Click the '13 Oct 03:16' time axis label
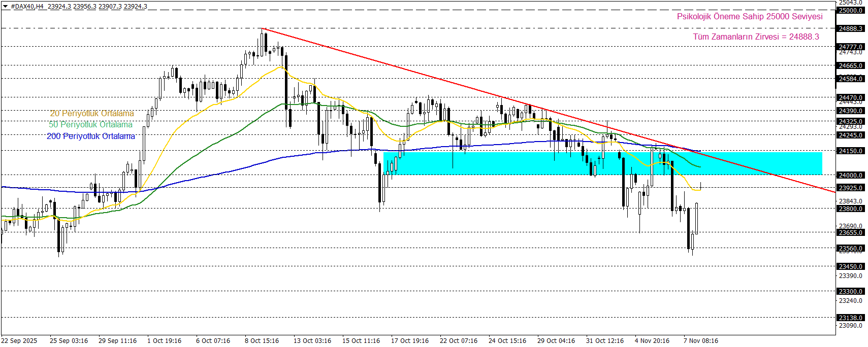The image size is (868, 347). 312,340
